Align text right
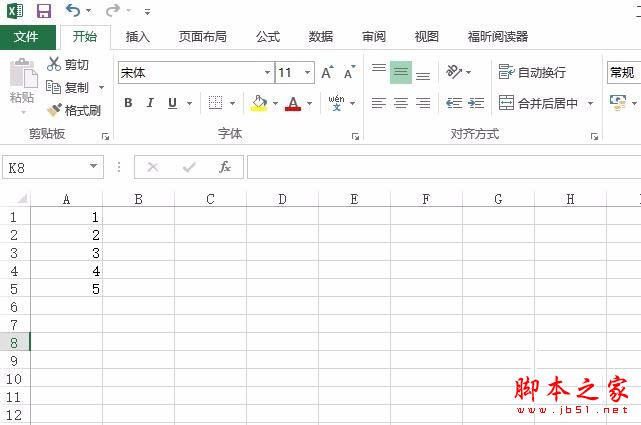The width and height of the screenshot is (641, 425). (x=423, y=103)
